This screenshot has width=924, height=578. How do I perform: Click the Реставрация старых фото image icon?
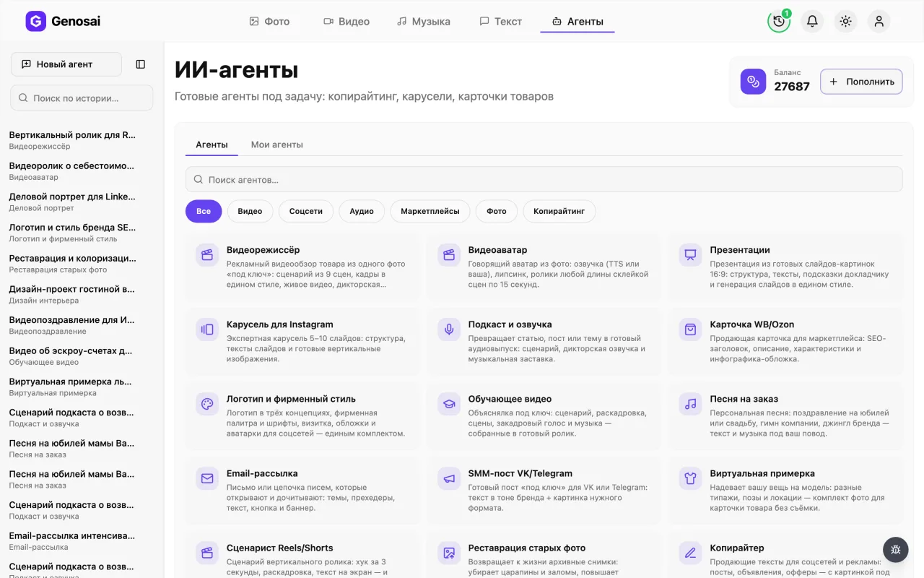449,553
